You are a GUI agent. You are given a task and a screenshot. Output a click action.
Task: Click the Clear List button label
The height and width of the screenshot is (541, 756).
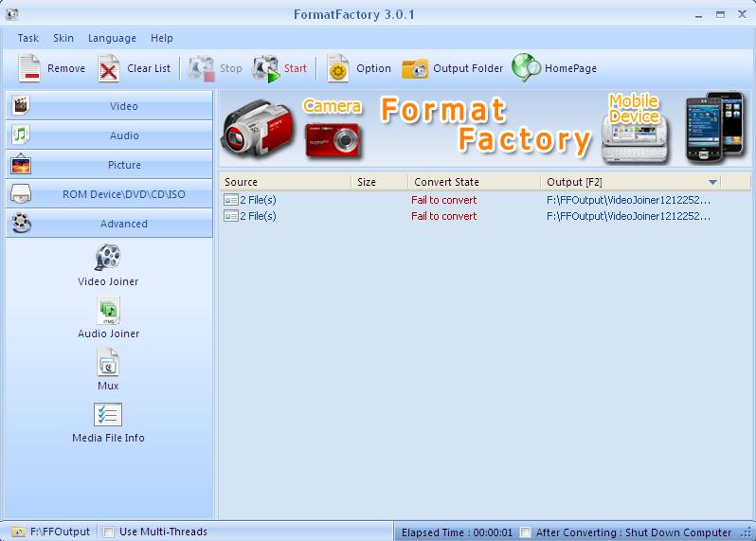[x=149, y=68]
